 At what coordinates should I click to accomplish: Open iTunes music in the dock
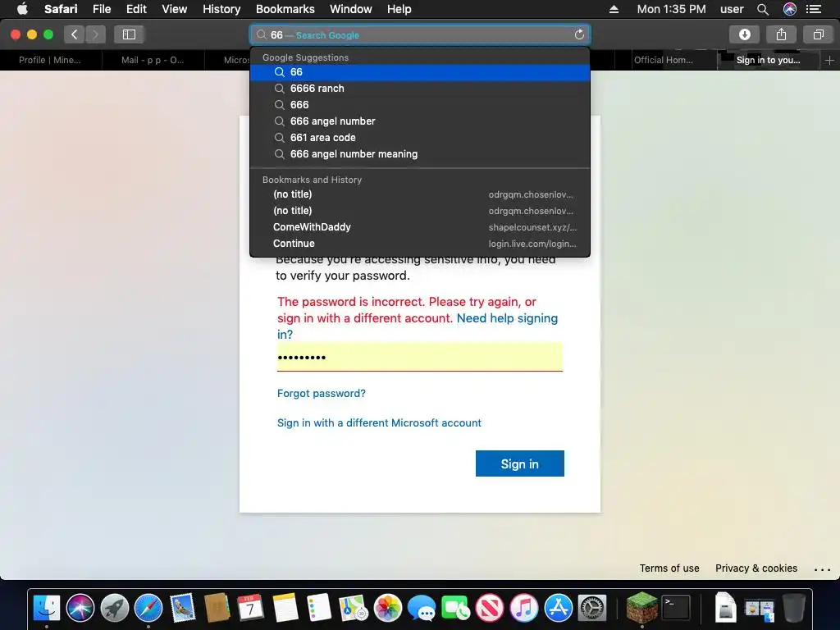(x=524, y=608)
